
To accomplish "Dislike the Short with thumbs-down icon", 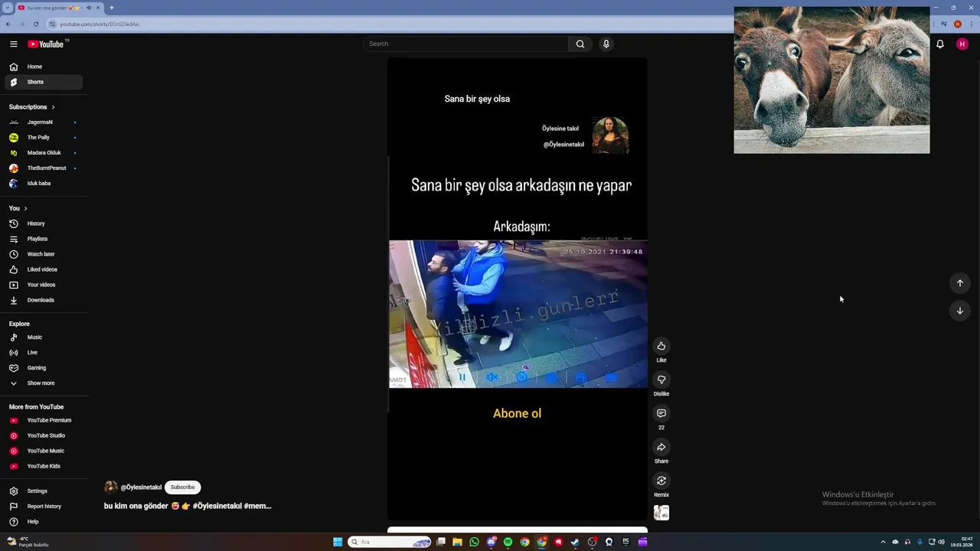I will 661,380.
